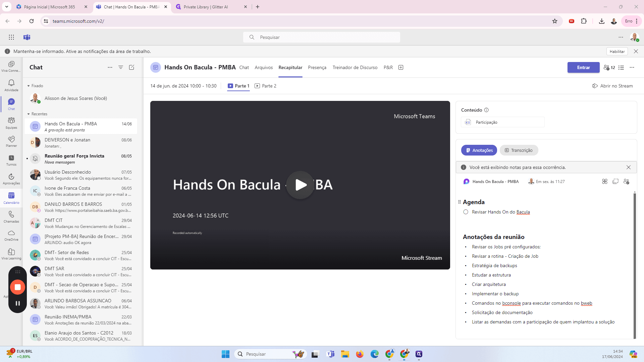The height and width of the screenshot is (362, 644).
Task: Open Microsoft Edge from the taskbar
Action: 375,354
